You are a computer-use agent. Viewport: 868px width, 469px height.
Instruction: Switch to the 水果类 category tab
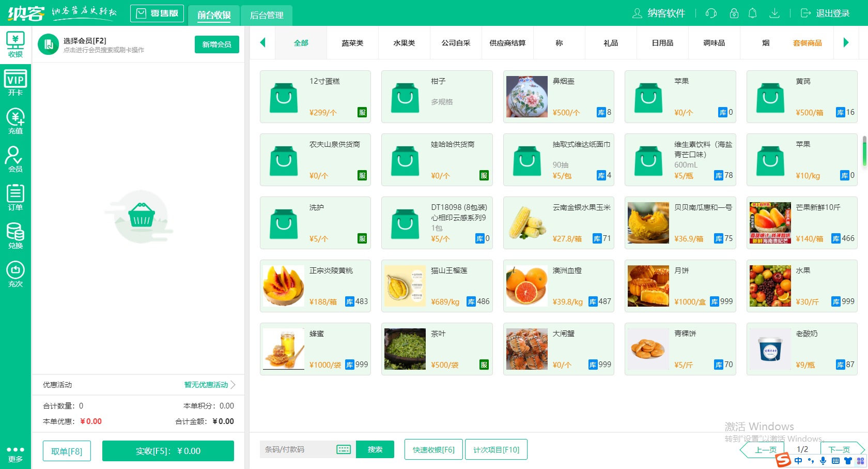coord(404,42)
